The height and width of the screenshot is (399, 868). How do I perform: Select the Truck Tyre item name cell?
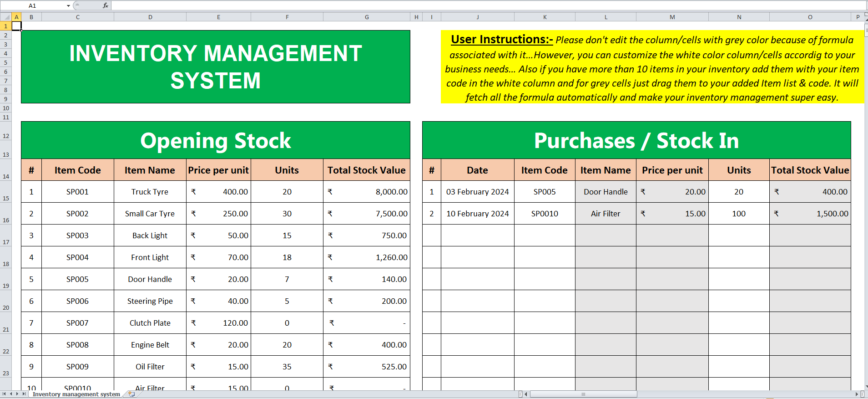coord(150,192)
